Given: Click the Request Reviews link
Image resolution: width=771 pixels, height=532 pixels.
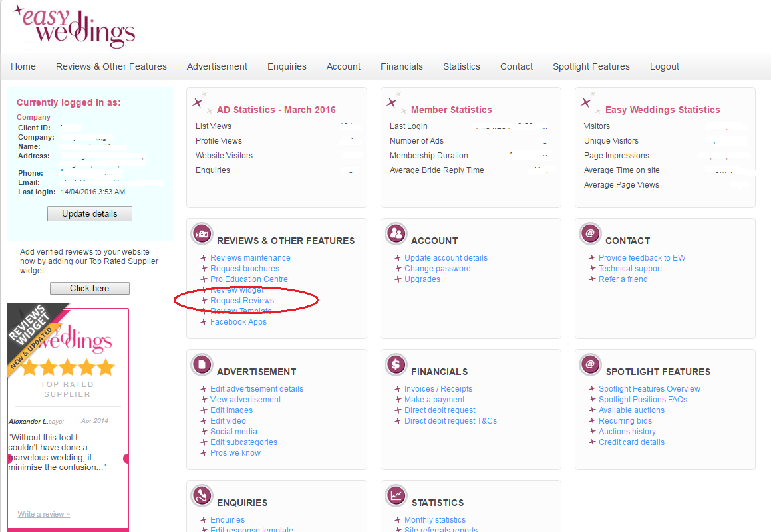Looking at the screenshot, I should 242,301.
